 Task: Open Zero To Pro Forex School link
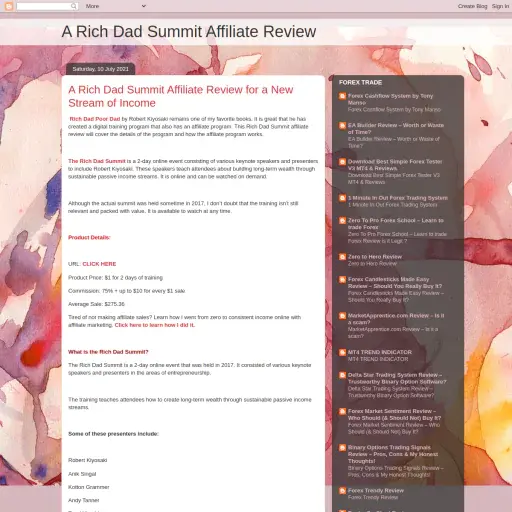(x=396, y=224)
